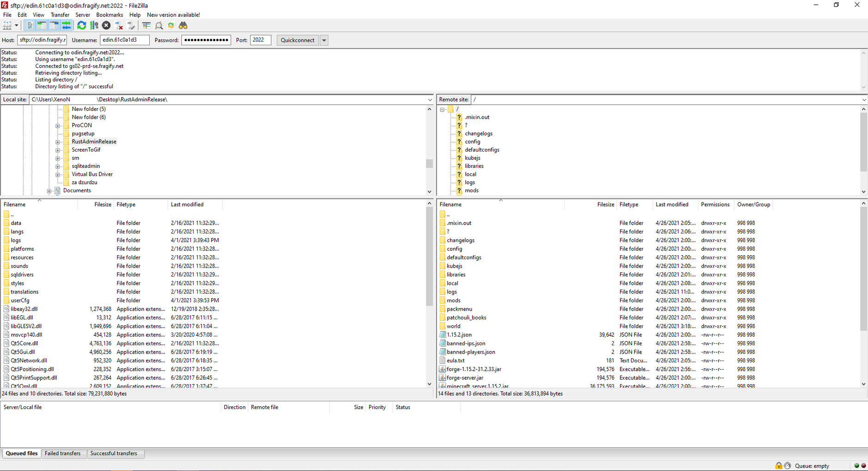The width and height of the screenshot is (868, 471).
Task: Open the Site Manager dropdown arrow
Action: tap(17, 25)
